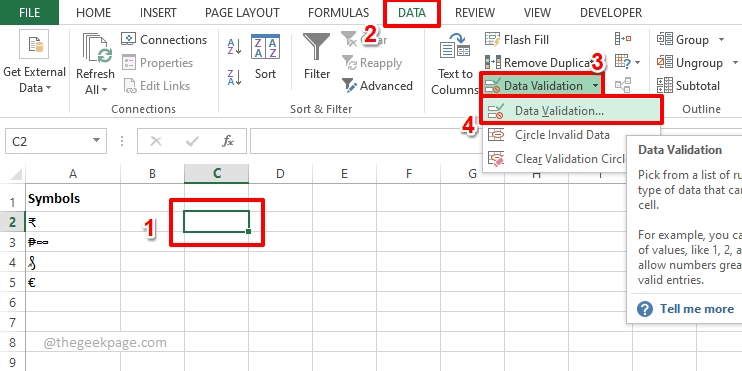Click the Refresh All icon
Screen dimensions: 742x371
[96, 48]
